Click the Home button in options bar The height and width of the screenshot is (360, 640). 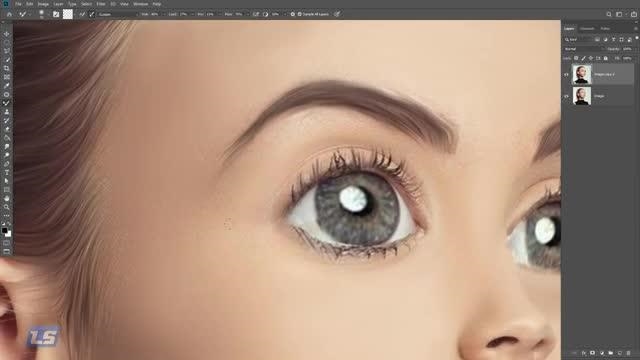(9, 14)
